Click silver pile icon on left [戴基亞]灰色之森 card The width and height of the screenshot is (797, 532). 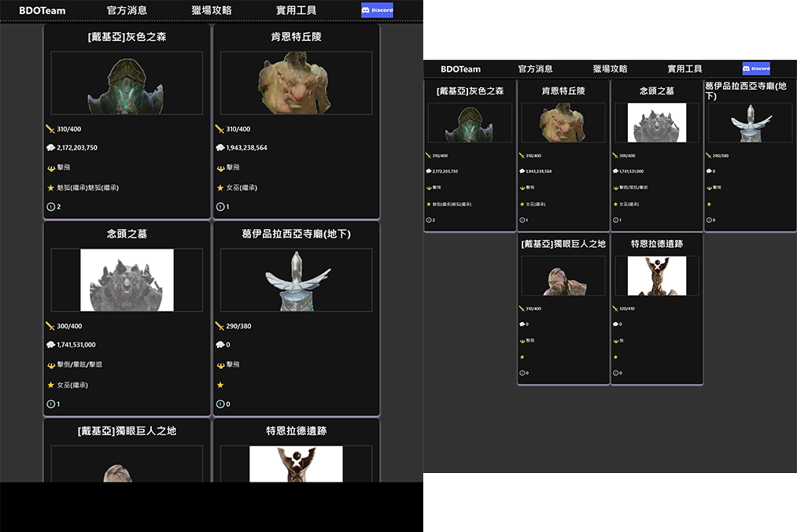(51, 148)
